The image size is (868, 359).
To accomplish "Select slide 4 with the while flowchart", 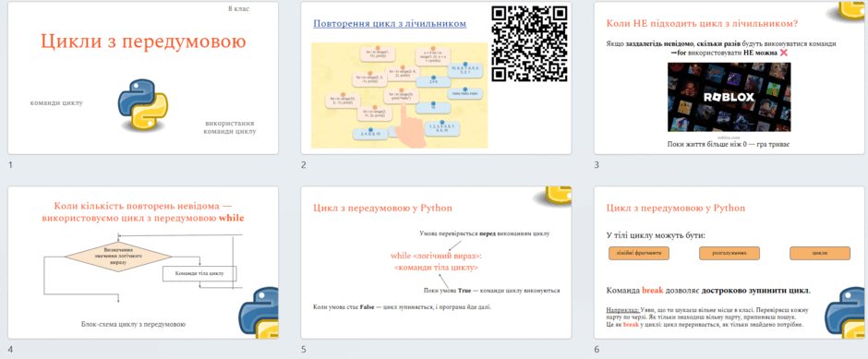I will point(143,262).
